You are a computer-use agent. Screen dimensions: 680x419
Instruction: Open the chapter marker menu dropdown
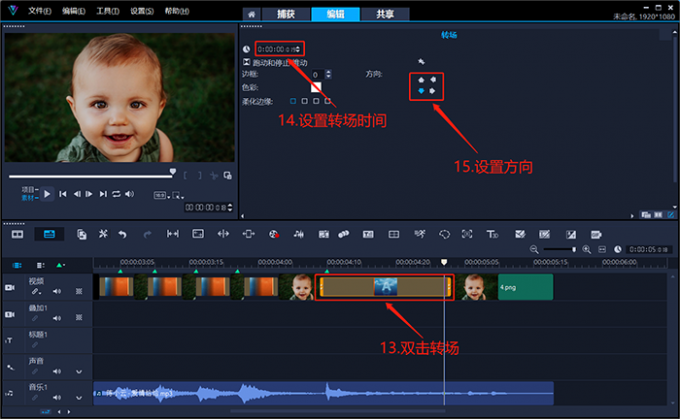[61, 265]
